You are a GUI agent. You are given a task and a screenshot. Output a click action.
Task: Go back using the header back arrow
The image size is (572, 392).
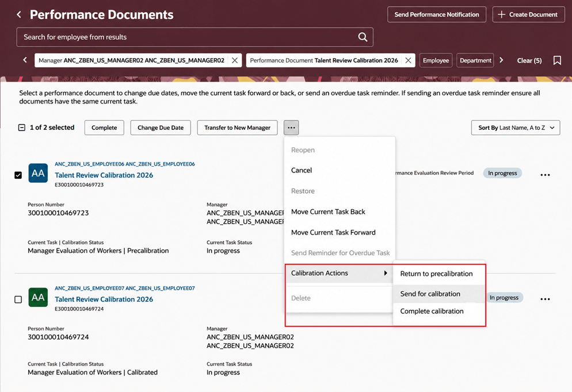click(x=19, y=14)
